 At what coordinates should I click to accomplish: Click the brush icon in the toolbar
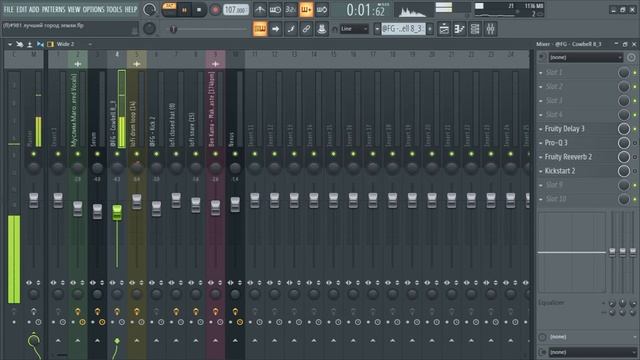[x=291, y=29]
